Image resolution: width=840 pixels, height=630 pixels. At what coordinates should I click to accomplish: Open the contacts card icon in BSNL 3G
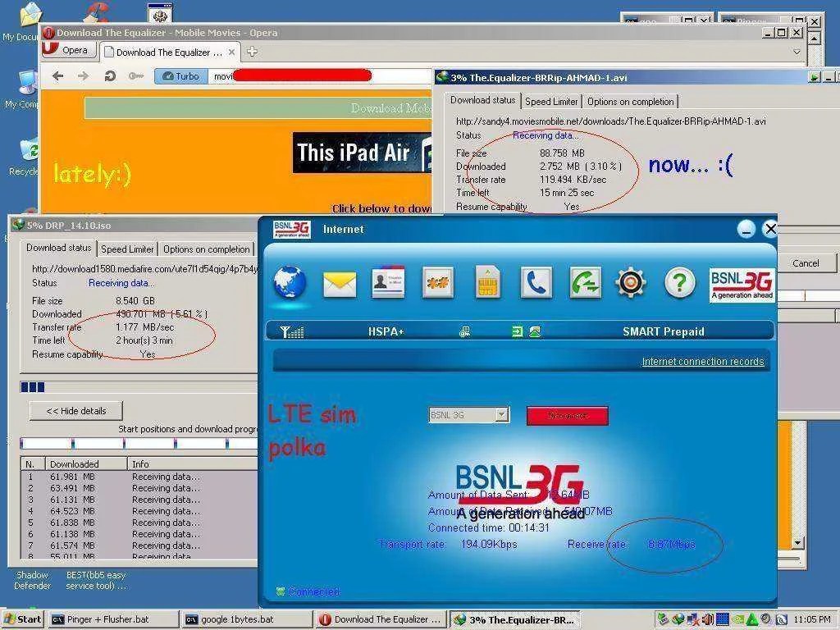(x=388, y=282)
